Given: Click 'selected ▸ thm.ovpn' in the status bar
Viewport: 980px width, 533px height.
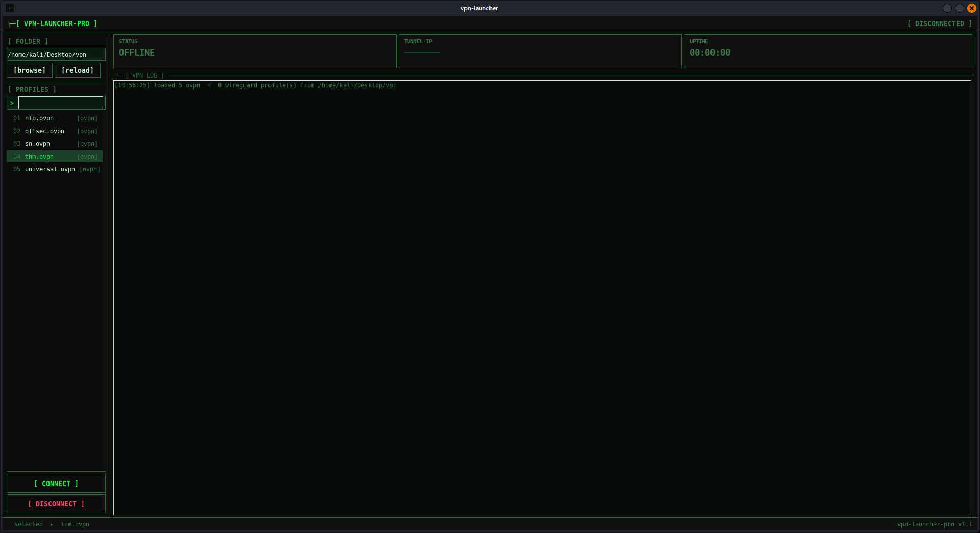Looking at the screenshot, I should click(x=52, y=524).
